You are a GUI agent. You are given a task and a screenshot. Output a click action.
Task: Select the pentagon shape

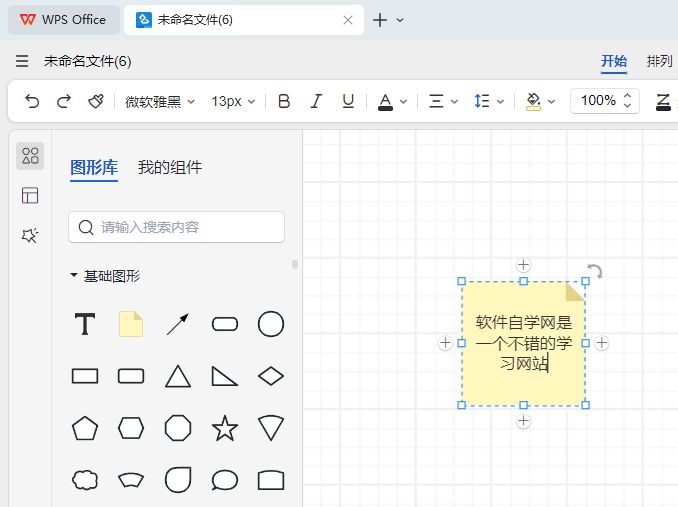85,428
